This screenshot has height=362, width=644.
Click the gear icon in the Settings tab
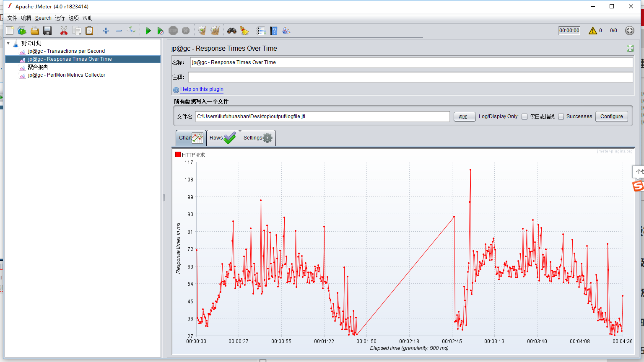pos(267,138)
